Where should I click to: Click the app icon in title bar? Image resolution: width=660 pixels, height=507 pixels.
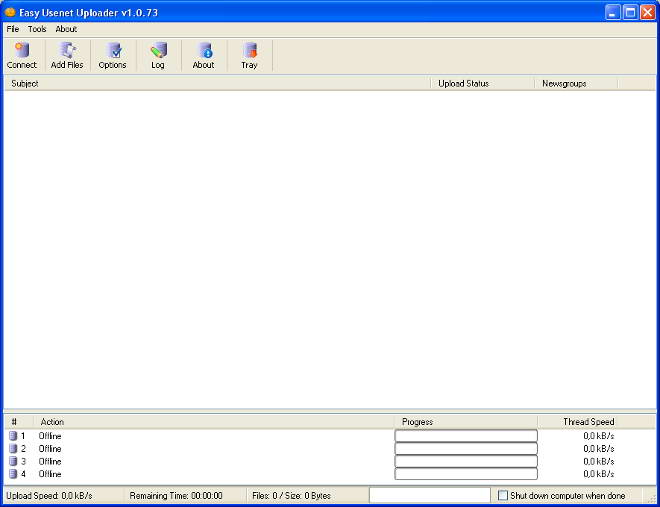[x=10, y=12]
